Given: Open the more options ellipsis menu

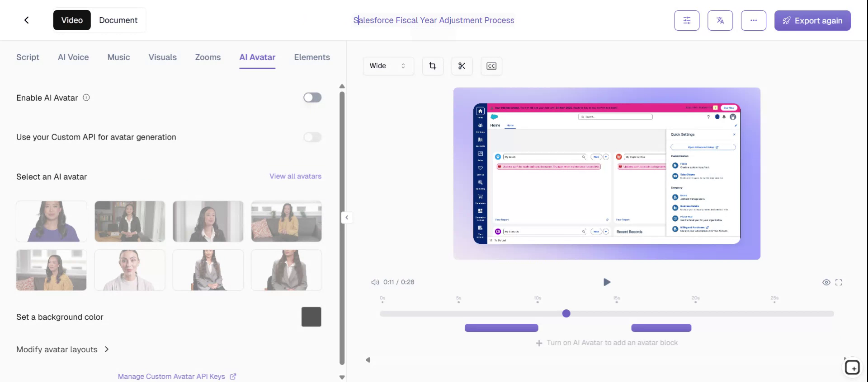Looking at the screenshot, I should coord(754,20).
